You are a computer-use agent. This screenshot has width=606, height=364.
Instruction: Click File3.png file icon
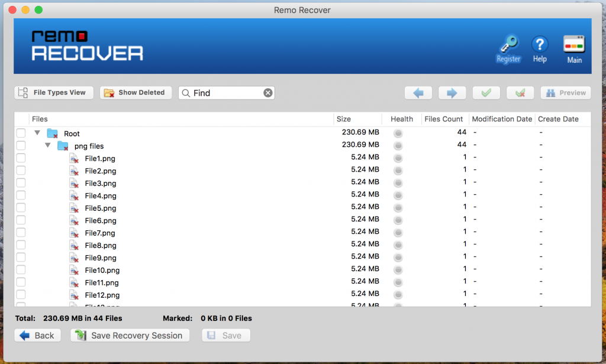tap(74, 183)
